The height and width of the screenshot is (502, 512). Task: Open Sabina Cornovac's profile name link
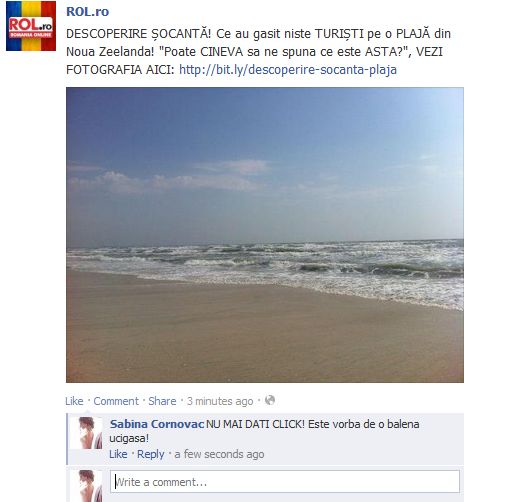coord(157,424)
